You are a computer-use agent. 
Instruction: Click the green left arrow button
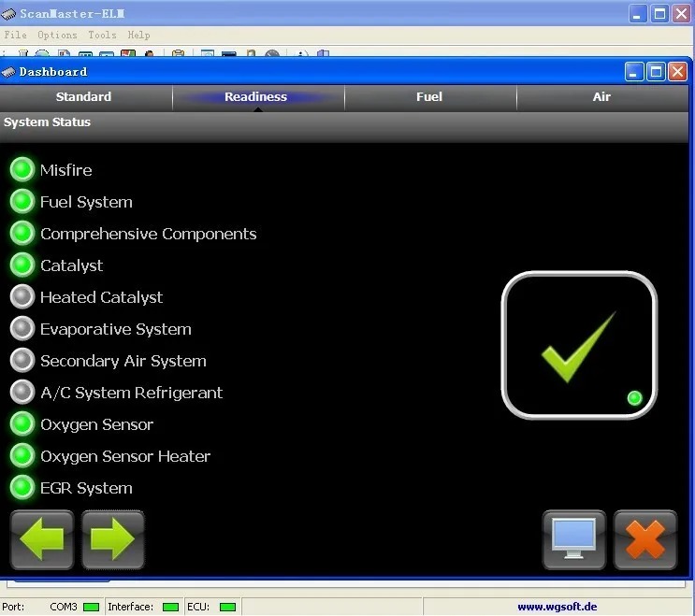coord(42,539)
